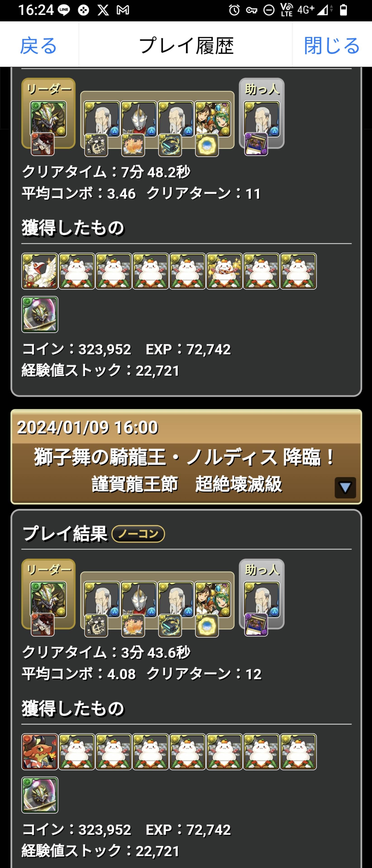Tap the purple card assist on lower helper
Viewport: 372px width, 868px height.
click(x=256, y=625)
